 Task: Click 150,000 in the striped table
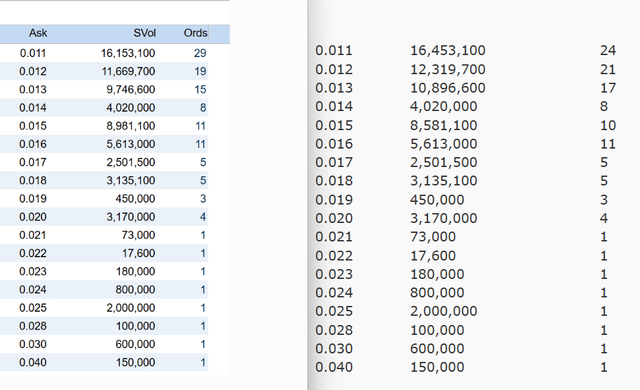point(135,362)
